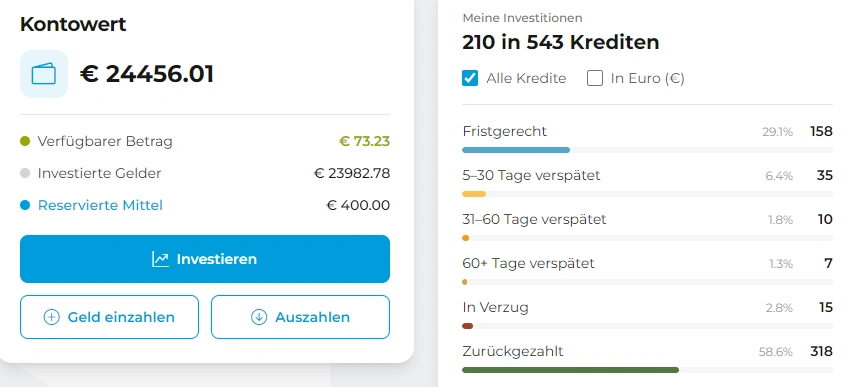Click the red In Verzug bar

point(468,326)
